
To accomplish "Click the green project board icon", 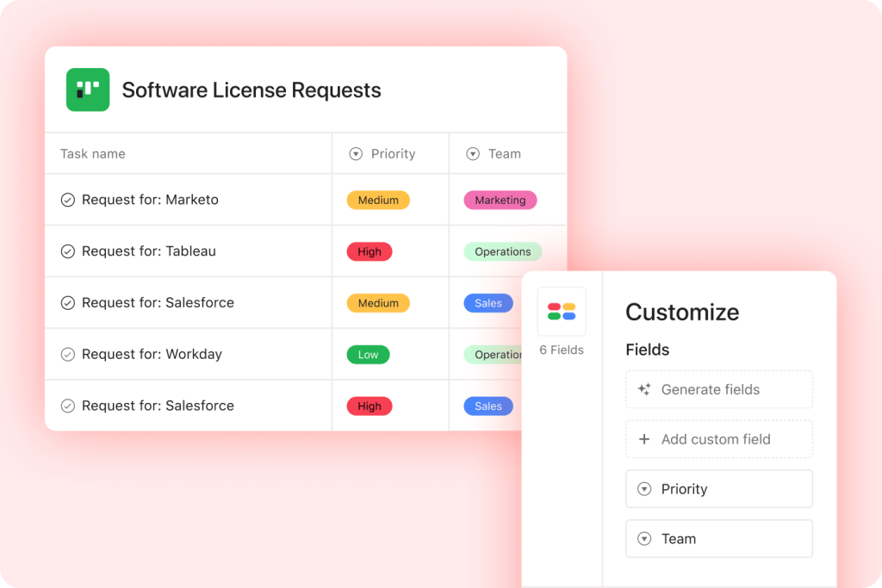I will (x=88, y=90).
